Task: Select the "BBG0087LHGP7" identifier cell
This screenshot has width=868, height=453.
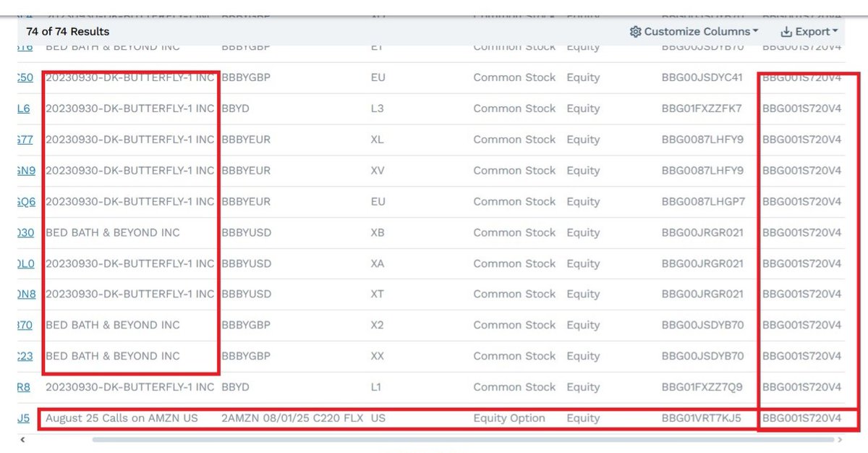Action: coord(703,202)
